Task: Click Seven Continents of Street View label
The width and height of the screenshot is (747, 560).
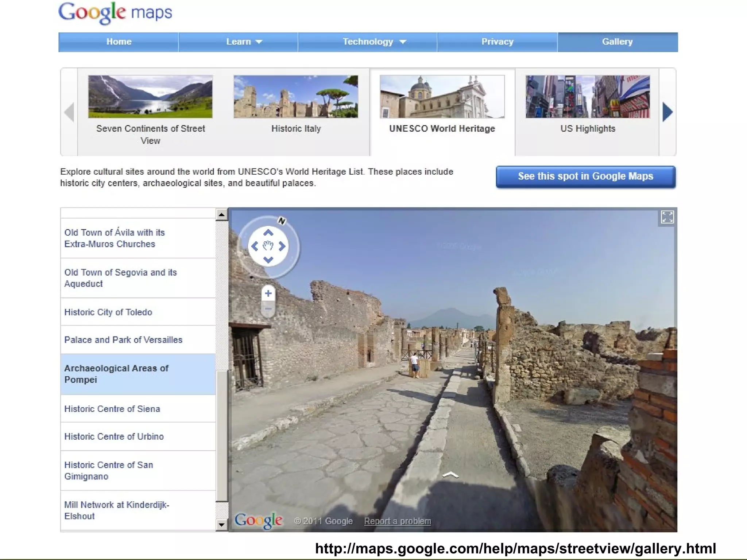Action: point(150,135)
